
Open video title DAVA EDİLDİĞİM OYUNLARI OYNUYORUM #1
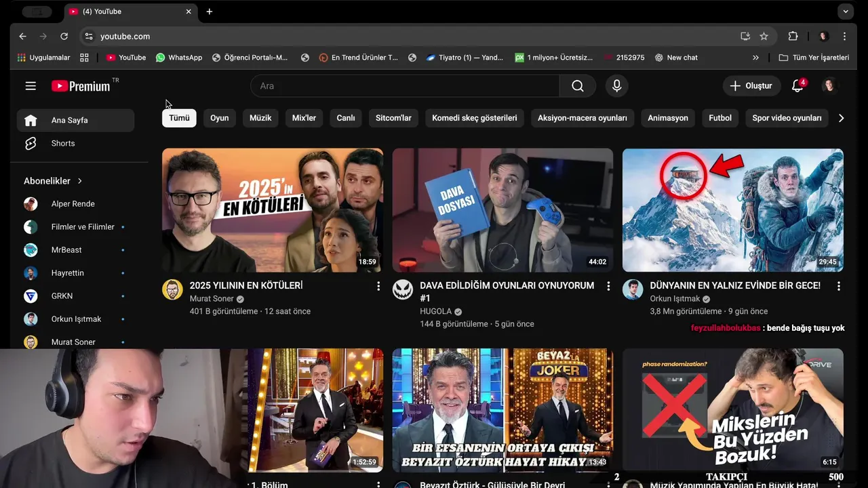pos(507,292)
